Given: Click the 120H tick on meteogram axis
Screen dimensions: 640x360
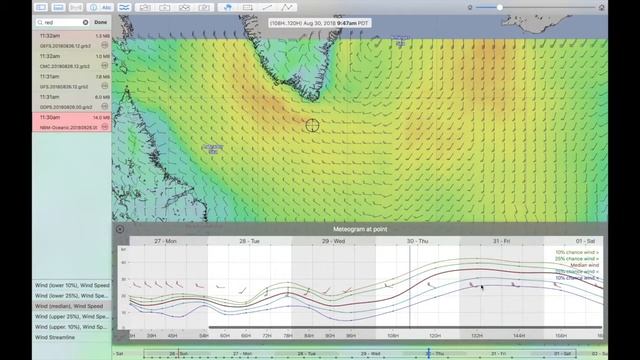Looking at the screenshot, I should [435, 336].
